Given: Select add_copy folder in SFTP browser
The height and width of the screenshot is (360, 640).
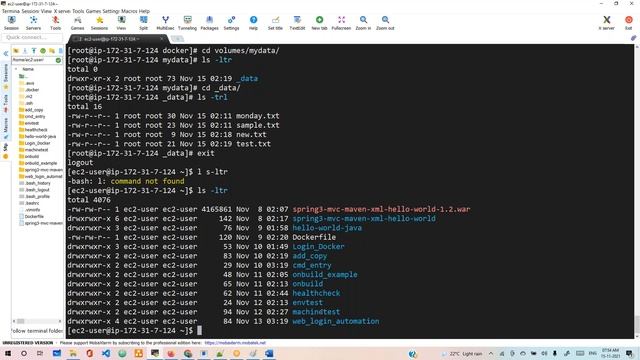Looking at the screenshot, I should [x=31, y=110].
